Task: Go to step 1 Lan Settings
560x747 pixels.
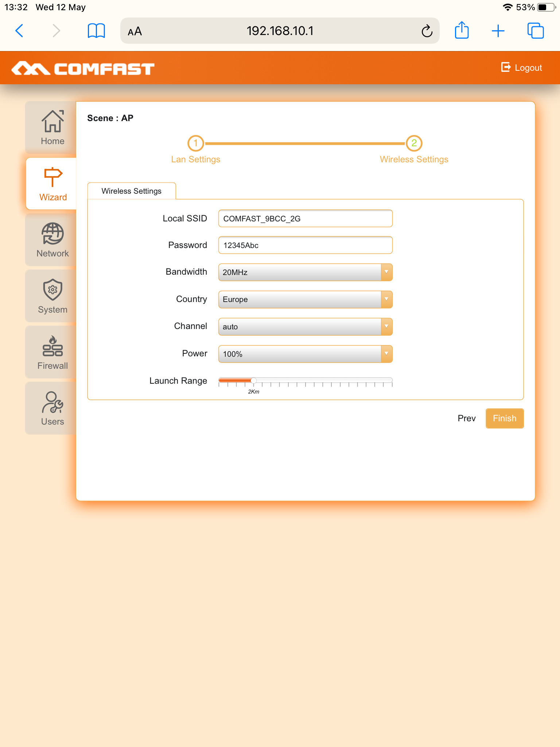Action: (196, 143)
